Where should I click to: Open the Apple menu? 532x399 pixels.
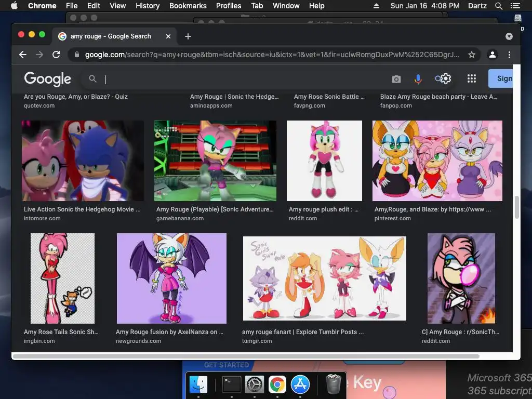(14, 6)
